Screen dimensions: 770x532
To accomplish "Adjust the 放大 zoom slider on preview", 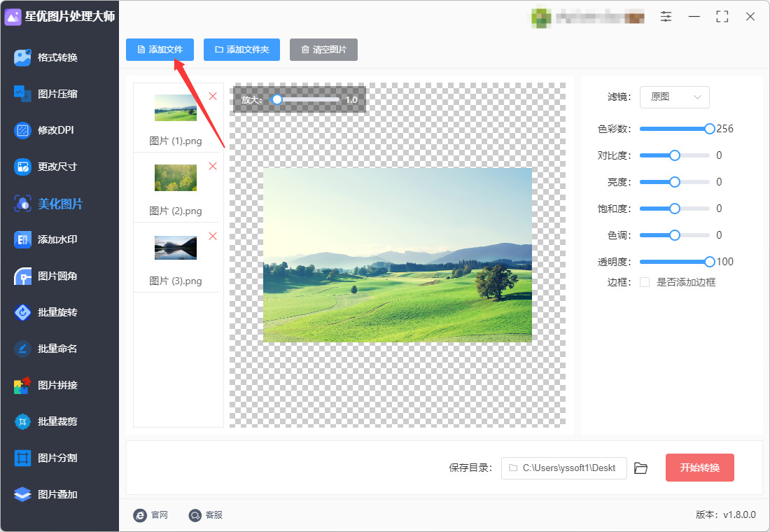I will [305, 99].
